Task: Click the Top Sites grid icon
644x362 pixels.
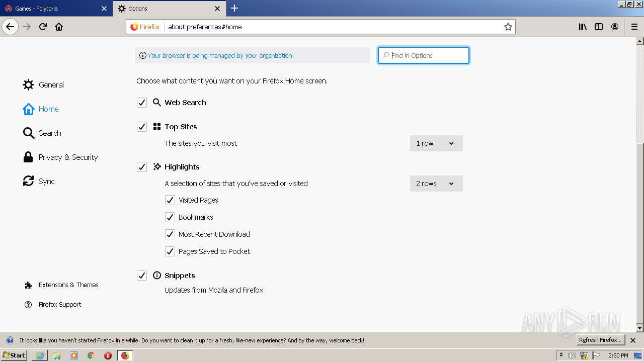Action: tap(157, 127)
